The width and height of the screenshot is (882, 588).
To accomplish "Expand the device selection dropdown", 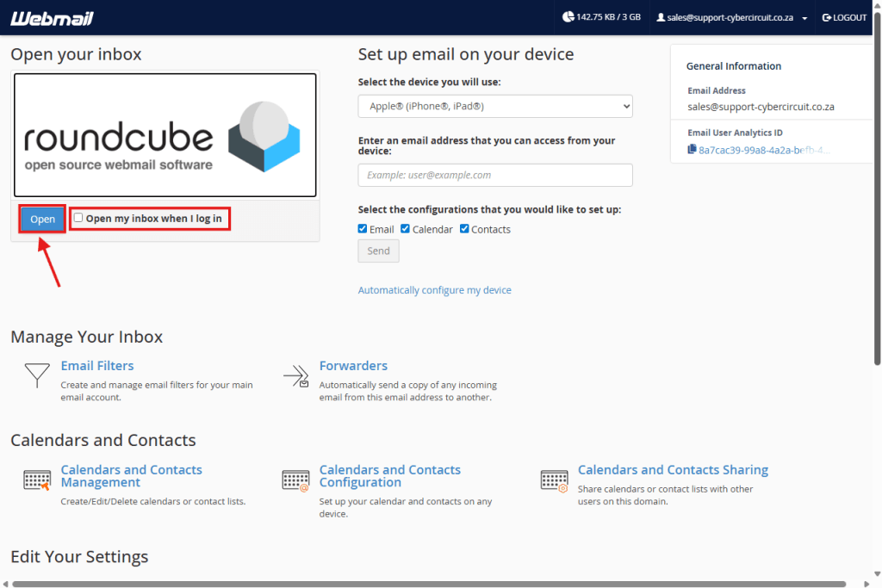I will [495, 106].
